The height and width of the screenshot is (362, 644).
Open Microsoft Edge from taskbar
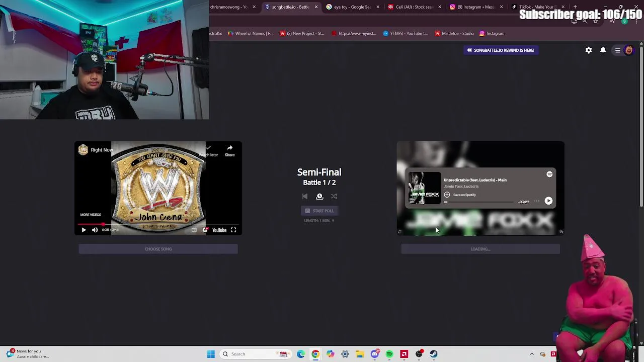pos(301,354)
